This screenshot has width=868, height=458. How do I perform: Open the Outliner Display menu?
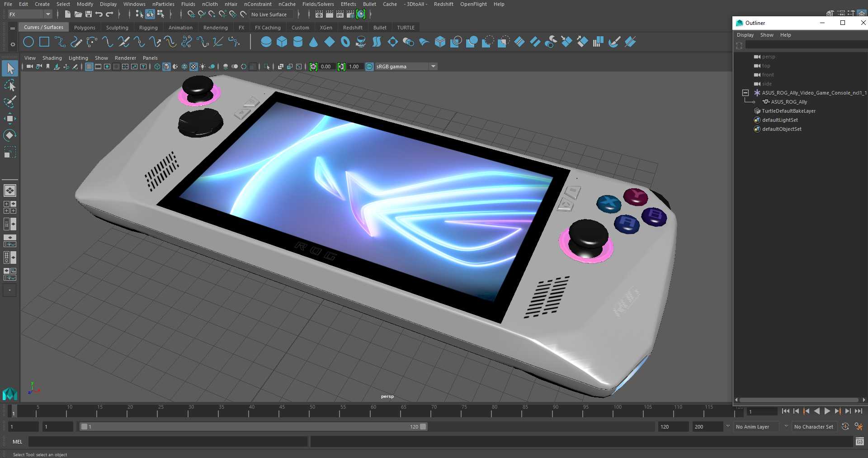[x=745, y=35]
